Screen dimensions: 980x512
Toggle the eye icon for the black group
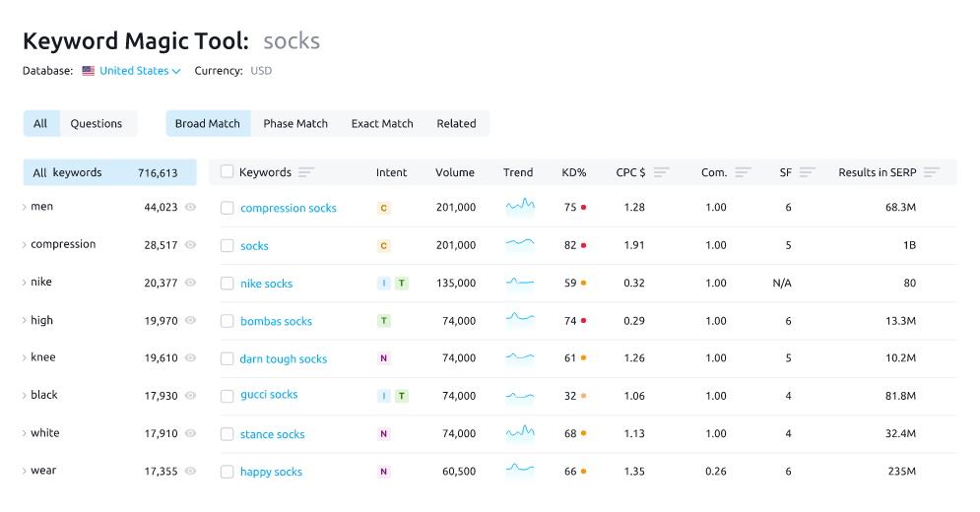pyautogui.click(x=191, y=395)
